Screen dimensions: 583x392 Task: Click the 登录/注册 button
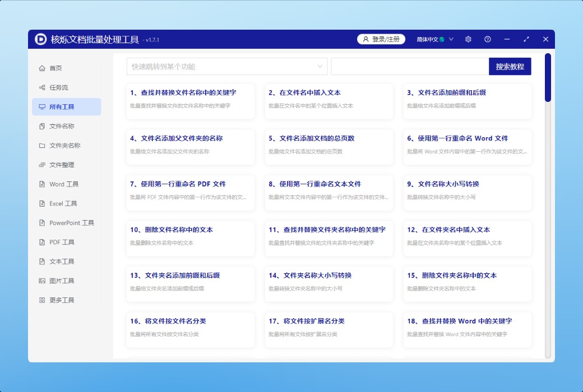[381, 39]
